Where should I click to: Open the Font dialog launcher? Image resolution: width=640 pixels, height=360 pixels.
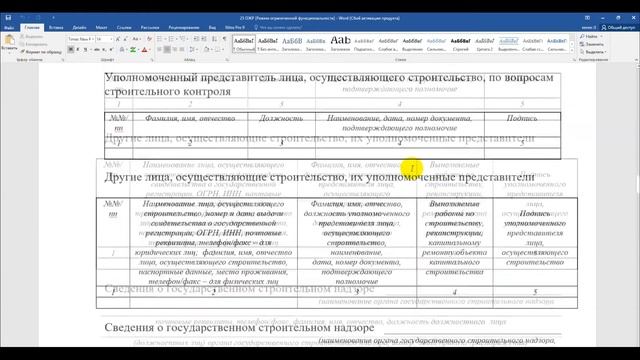(x=152, y=60)
